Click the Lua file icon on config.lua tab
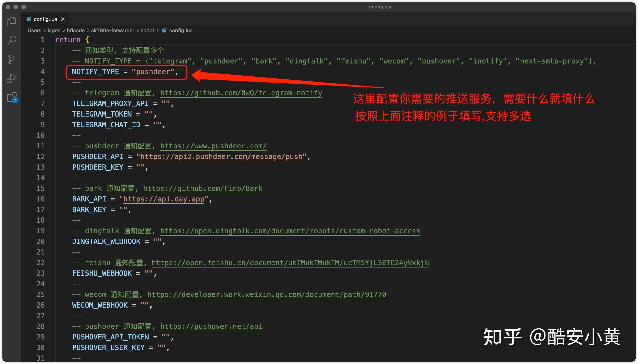This screenshot has height=364, width=638. (x=29, y=19)
